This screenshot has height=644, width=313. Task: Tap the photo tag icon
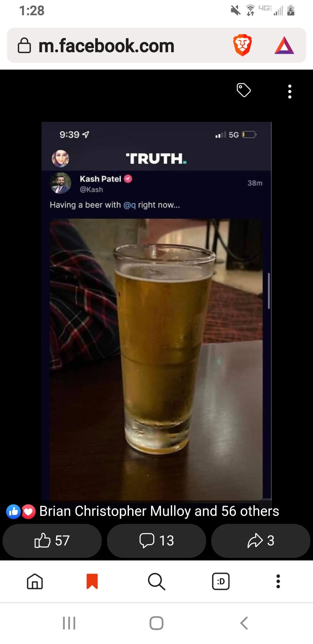click(x=244, y=90)
